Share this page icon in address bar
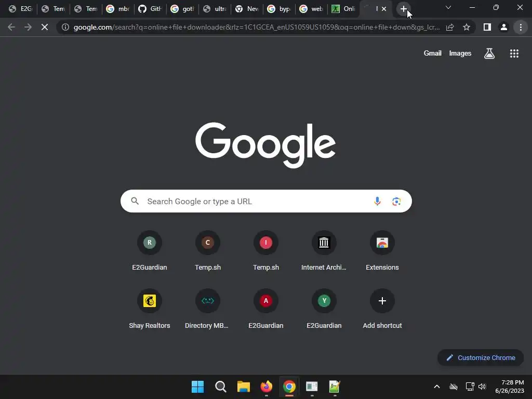This screenshot has height=399, width=532. tap(450, 27)
